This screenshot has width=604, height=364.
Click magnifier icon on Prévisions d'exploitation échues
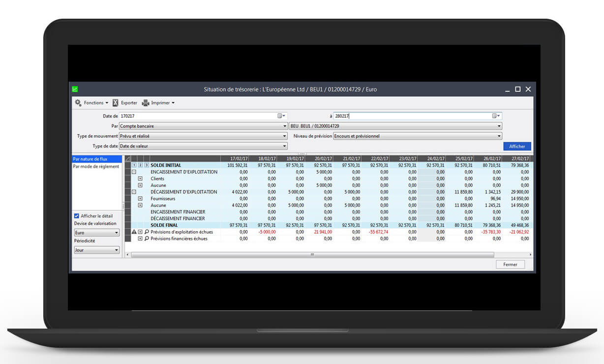(147, 232)
